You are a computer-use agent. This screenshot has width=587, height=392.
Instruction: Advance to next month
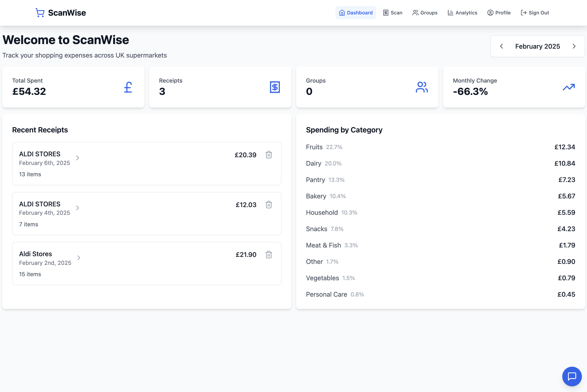pos(574,46)
